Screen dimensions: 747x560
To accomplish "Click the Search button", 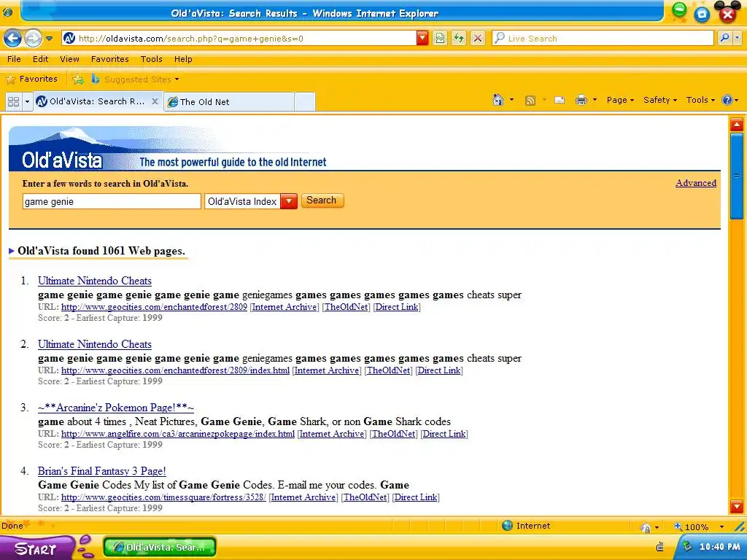I will pyautogui.click(x=322, y=201).
